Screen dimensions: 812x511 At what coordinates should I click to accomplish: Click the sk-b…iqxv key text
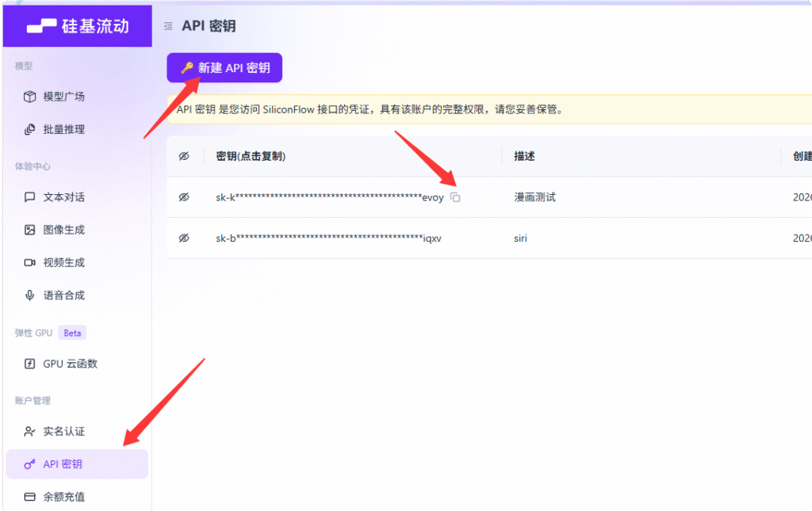click(x=329, y=238)
